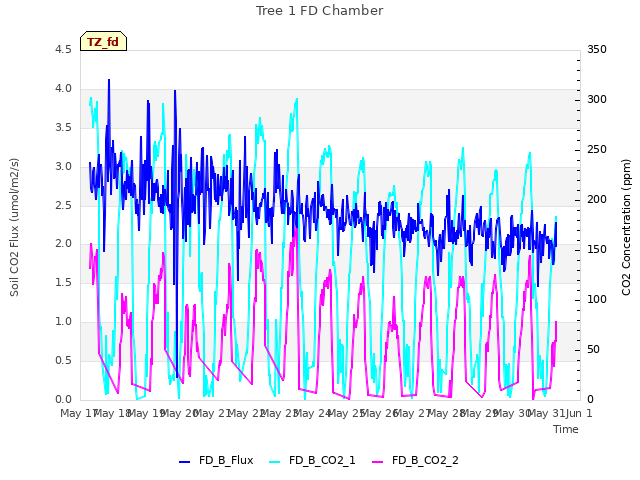Click the magenta FD_B_CO2_2 legend swatch
The height and width of the screenshot is (480, 640).
click(378, 462)
